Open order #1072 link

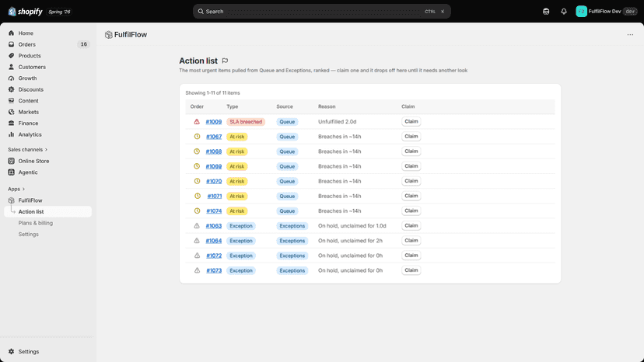214,256
